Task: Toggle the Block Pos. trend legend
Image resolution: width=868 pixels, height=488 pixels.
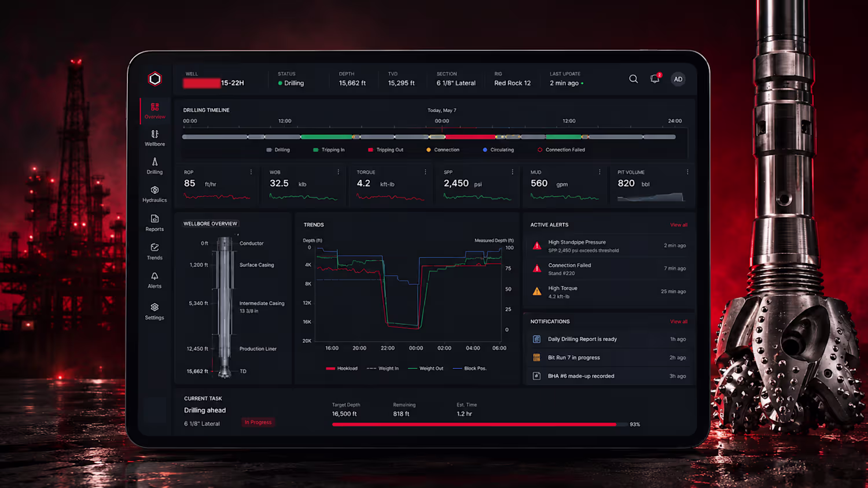Action: (x=470, y=368)
